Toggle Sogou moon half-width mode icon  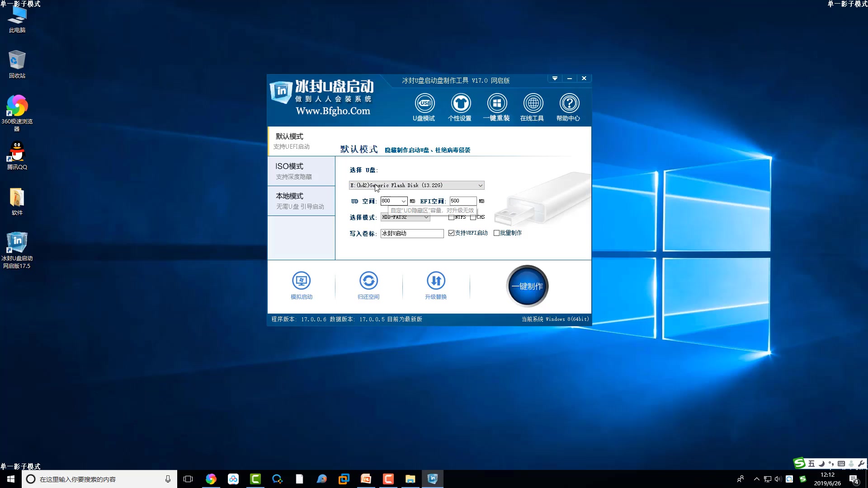point(821,464)
